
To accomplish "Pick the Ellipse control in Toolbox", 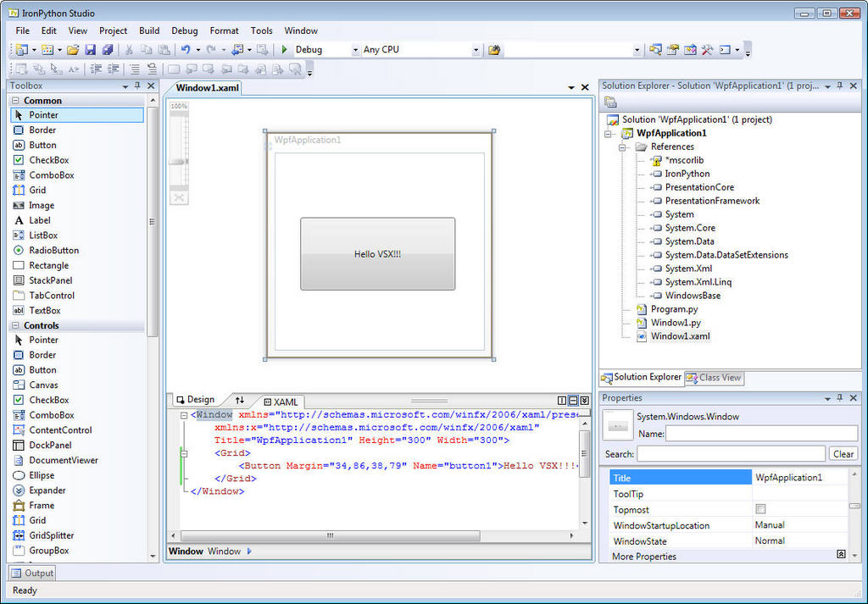I will 42,475.
